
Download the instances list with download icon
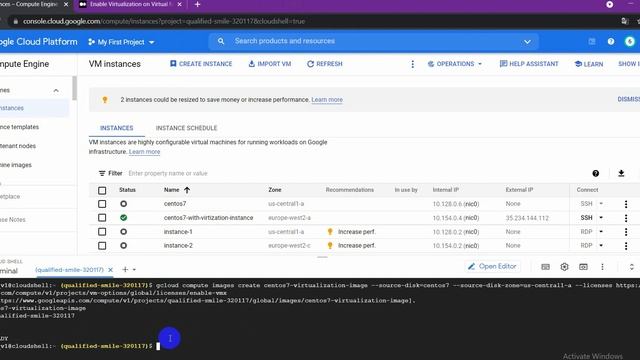tap(621, 173)
